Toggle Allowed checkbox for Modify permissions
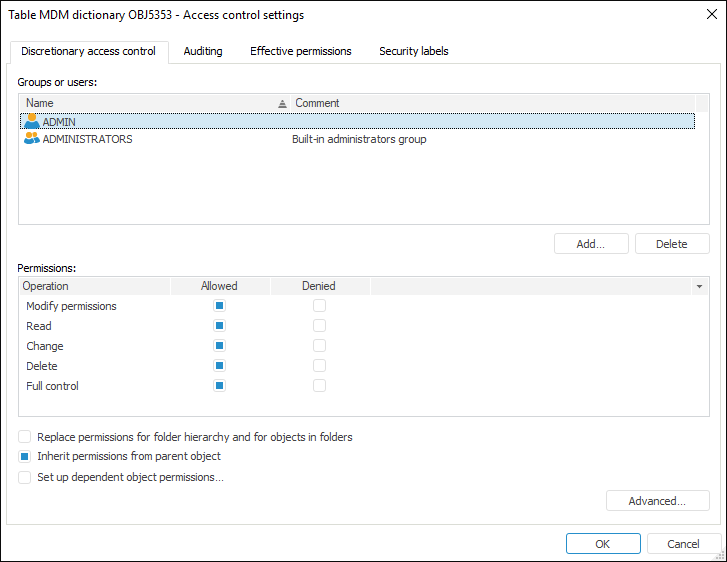Viewport: 727px width, 562px height. click(x=220, y=306)
